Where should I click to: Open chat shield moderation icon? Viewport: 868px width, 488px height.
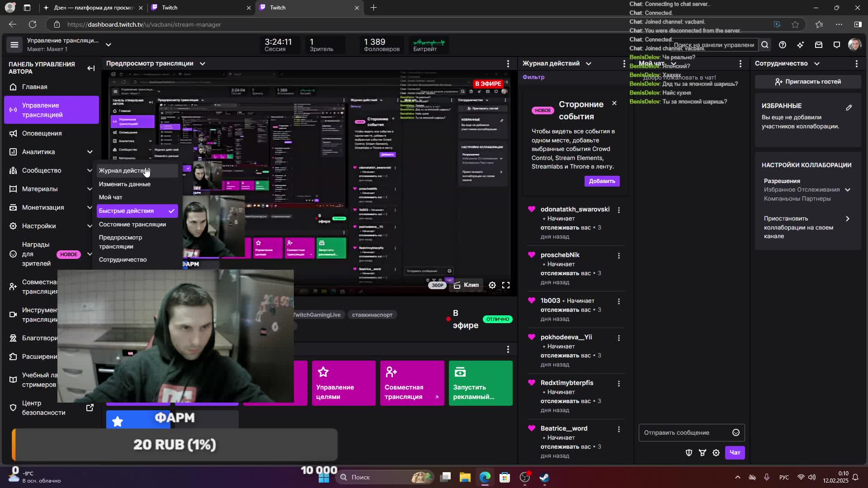click(689, 453)
